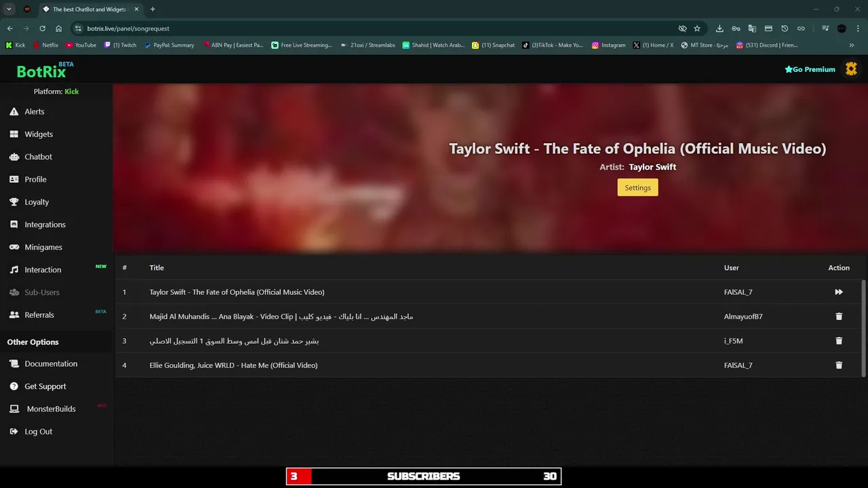Open the TikTok bookmark
This screenshot has height=488, width=868.
pos(553,45)
